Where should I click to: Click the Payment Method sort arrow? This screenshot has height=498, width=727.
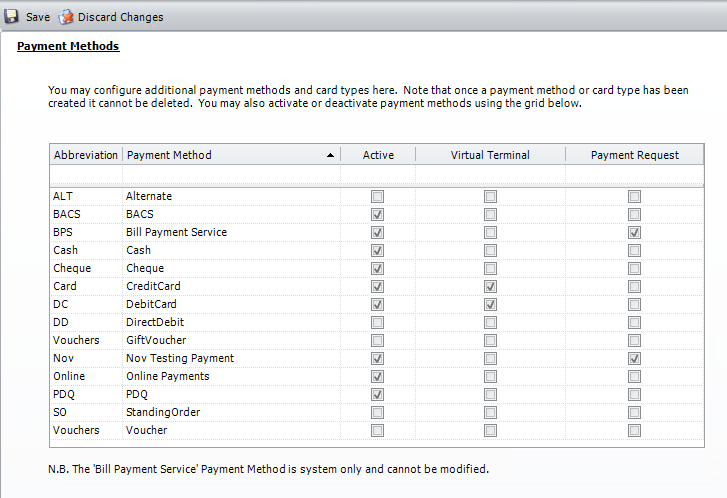330,156
